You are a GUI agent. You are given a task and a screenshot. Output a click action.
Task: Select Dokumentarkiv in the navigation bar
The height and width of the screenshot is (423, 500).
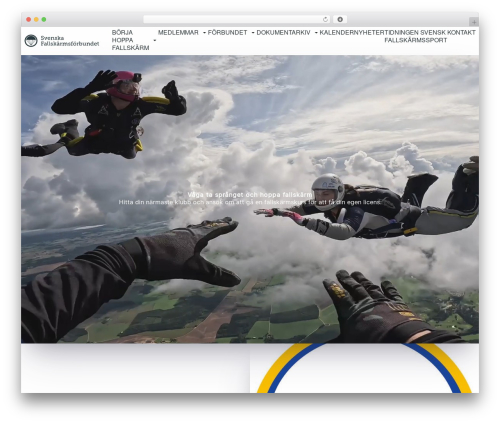[x=283, y=33]
